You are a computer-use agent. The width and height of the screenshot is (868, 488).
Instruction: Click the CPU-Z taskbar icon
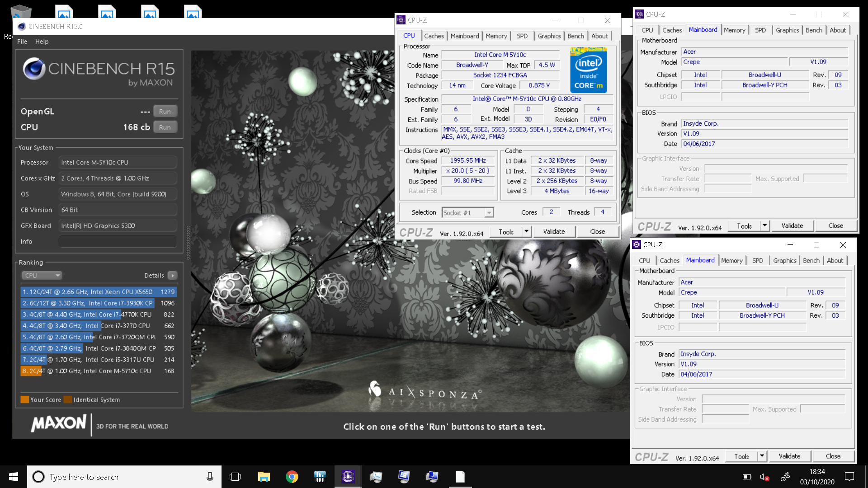348,477
